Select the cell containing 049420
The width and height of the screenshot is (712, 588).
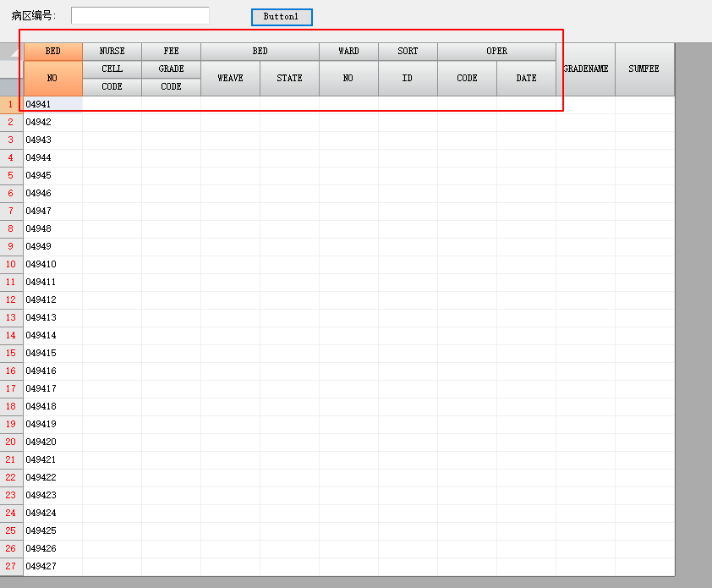pos(52,442)
